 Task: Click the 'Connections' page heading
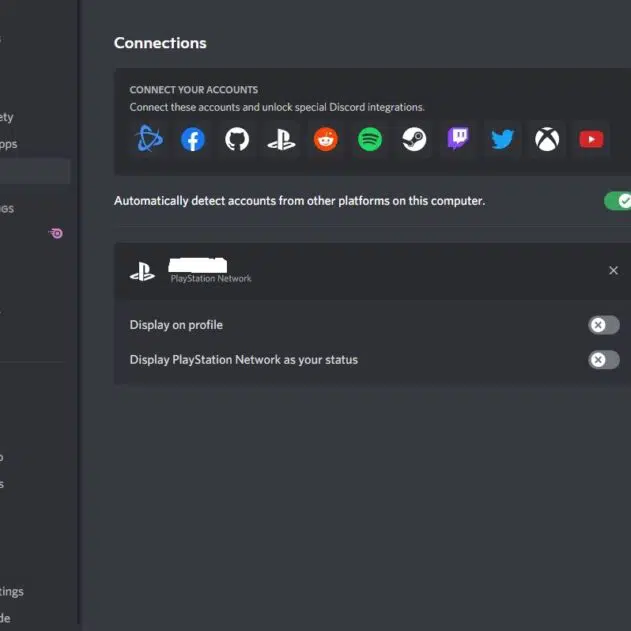click(x=160, y=43)
